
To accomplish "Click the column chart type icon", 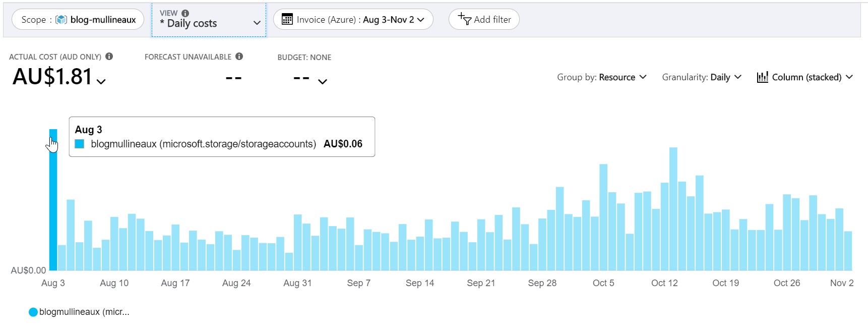I will [x=762, y=77].
